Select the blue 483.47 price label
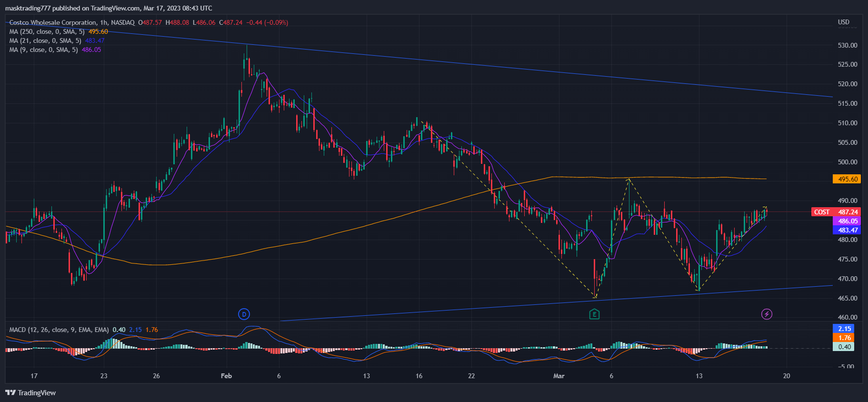The image size is (868, 402). pyautogui.click(x=847, y=230)
